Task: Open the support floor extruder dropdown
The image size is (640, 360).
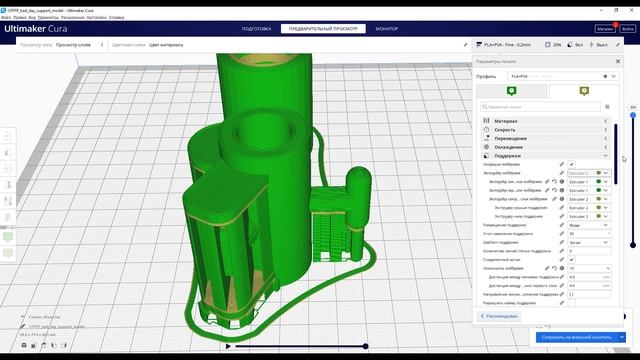Action: (589, 216)
